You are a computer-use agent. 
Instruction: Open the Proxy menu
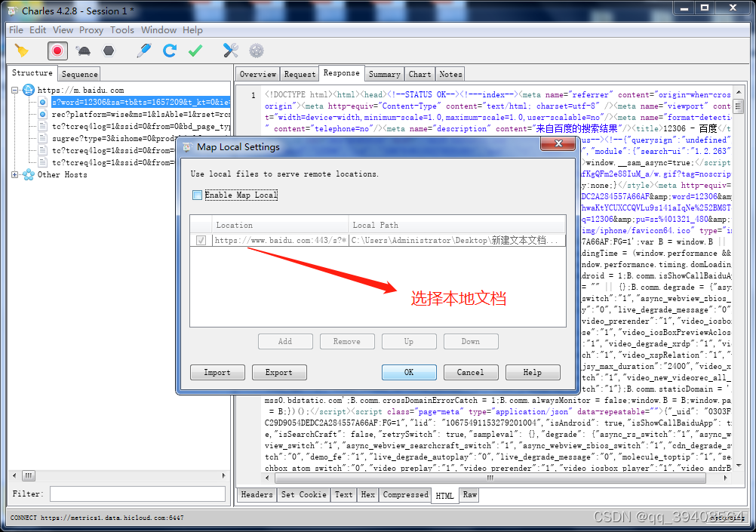(91, 30)
